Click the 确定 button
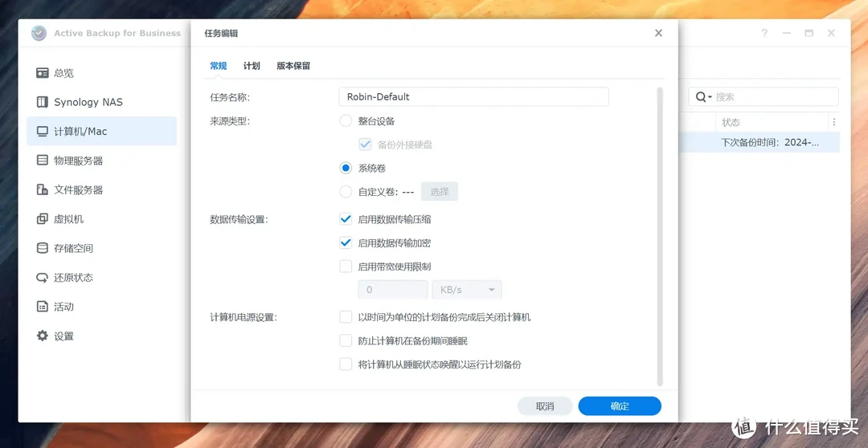The height and width of the screenshot is (448, 868). coord(620,406)
